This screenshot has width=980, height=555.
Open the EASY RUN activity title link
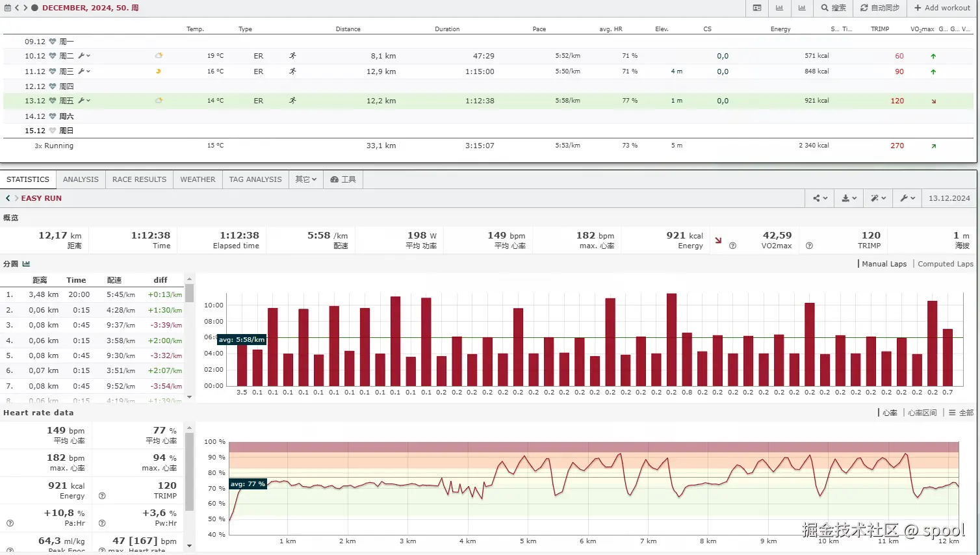click(41, 198)
